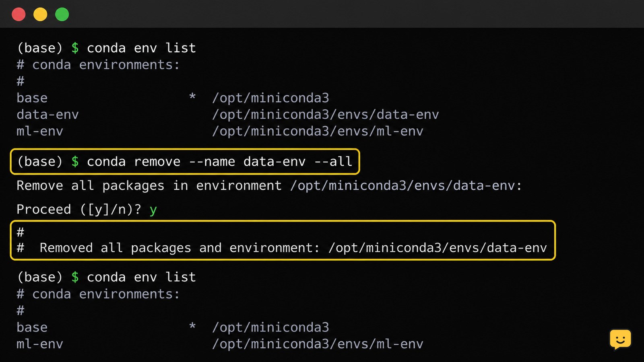Click the first 'conda env list' command

[141, 48]
